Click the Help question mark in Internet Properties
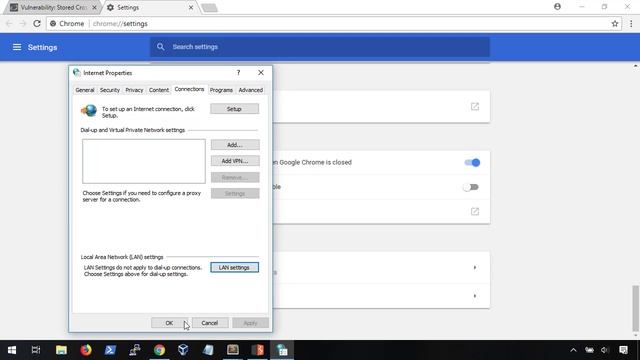640x360 pixels. (x=238, y=73)
